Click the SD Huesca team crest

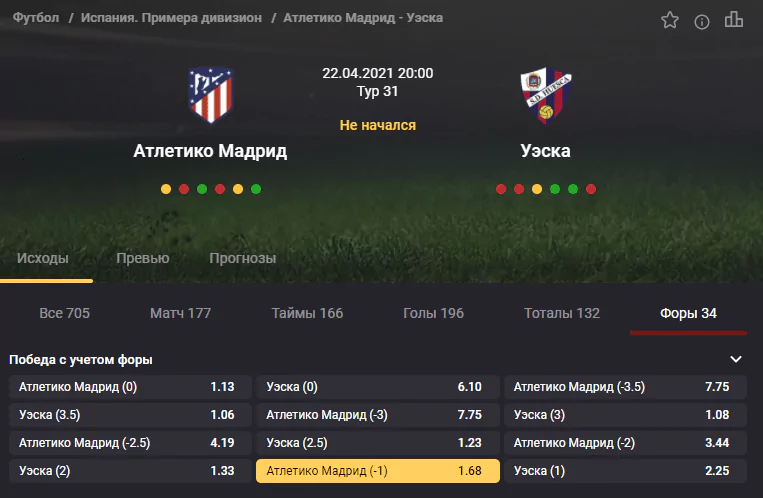tap(546, 95)
